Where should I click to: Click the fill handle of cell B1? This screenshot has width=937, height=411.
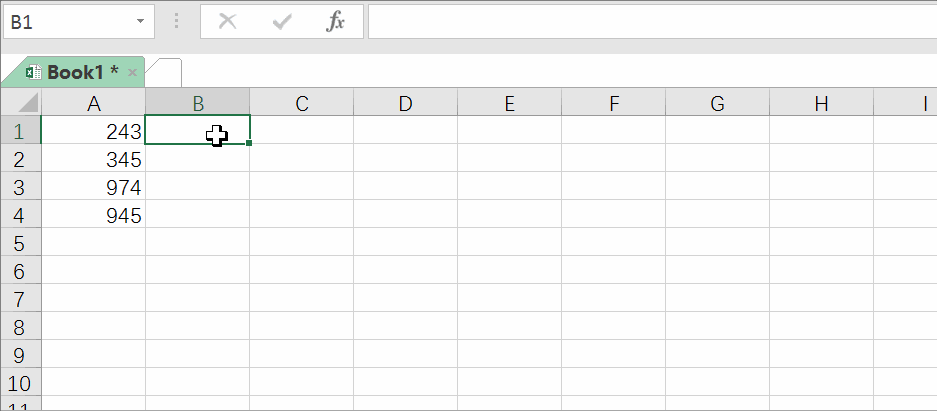pos(249,143)
